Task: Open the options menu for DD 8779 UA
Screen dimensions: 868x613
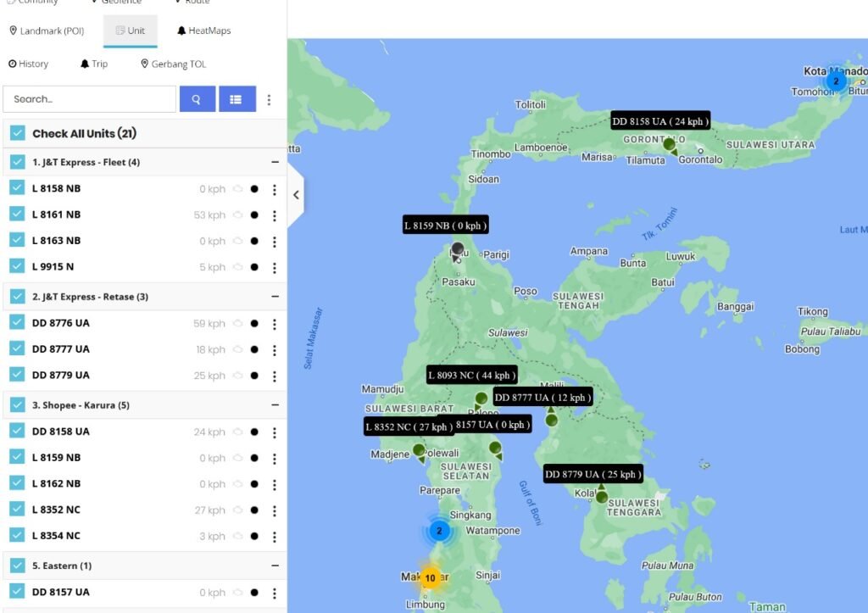Action: (x=275, y=376)
